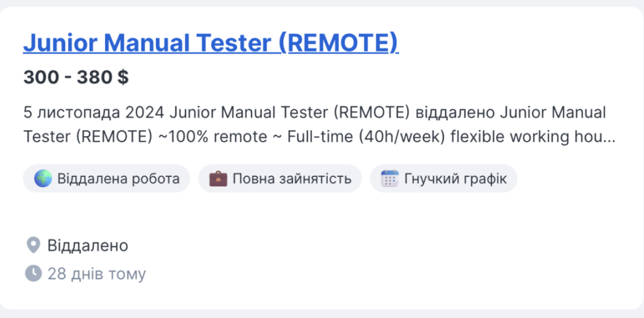Select the "Віддалена робота" tag label

coord(118,179)
